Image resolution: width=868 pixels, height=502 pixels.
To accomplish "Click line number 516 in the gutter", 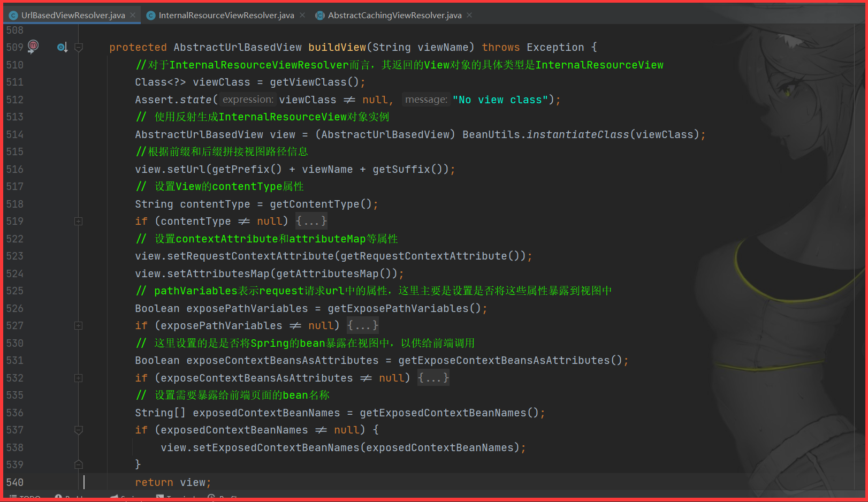I will coord(15,169).
